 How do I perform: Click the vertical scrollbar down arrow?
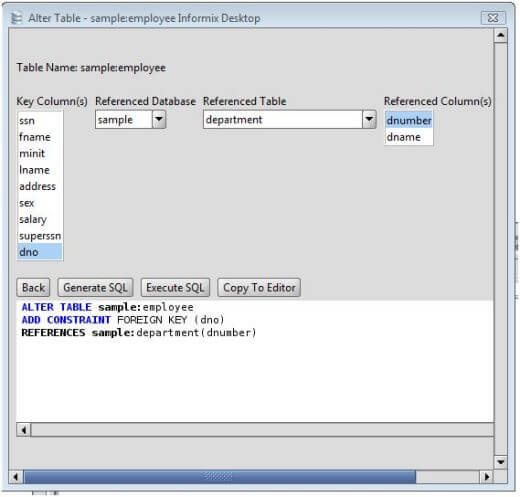[501, 462]
